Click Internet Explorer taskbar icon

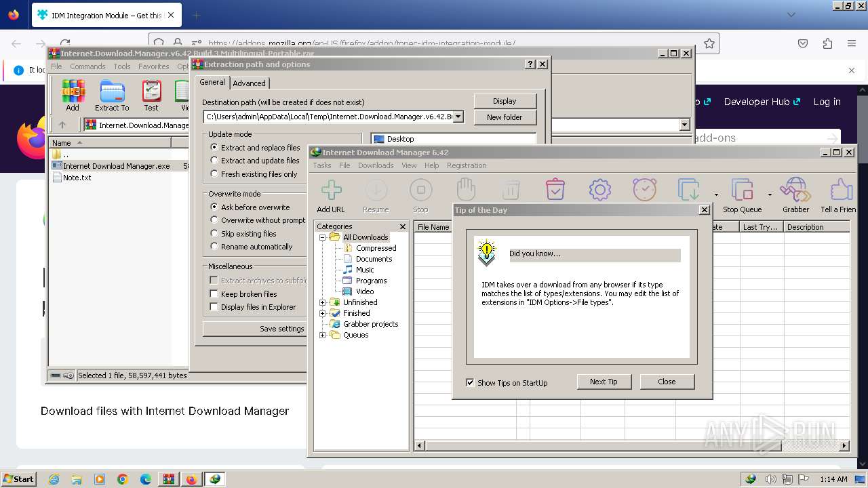54,479
